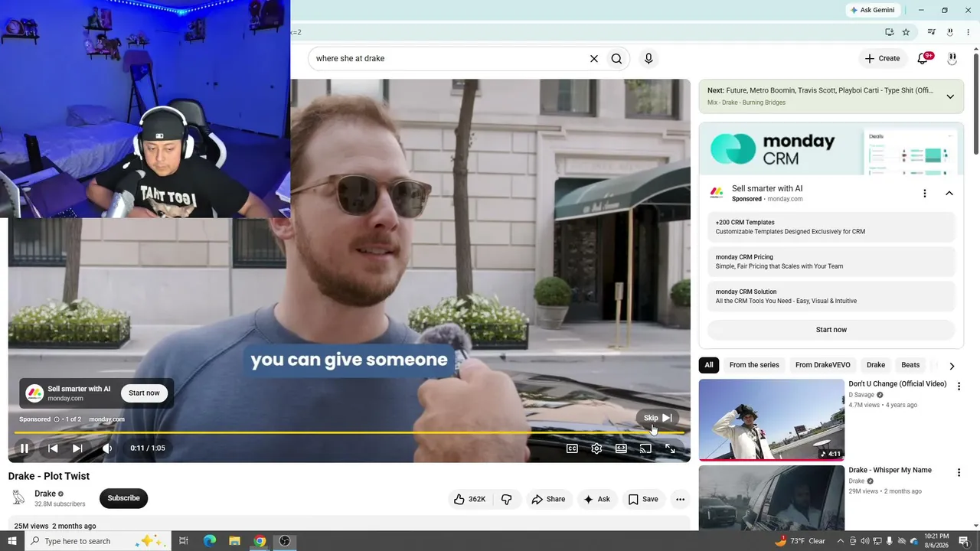Open the player settings gear
Screen dimensions: 980x551
[x=596, y=448]
